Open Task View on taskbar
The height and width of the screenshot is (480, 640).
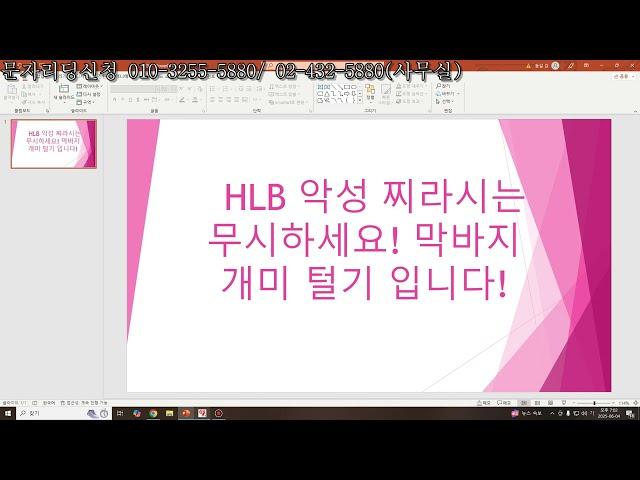click(120, 413)
